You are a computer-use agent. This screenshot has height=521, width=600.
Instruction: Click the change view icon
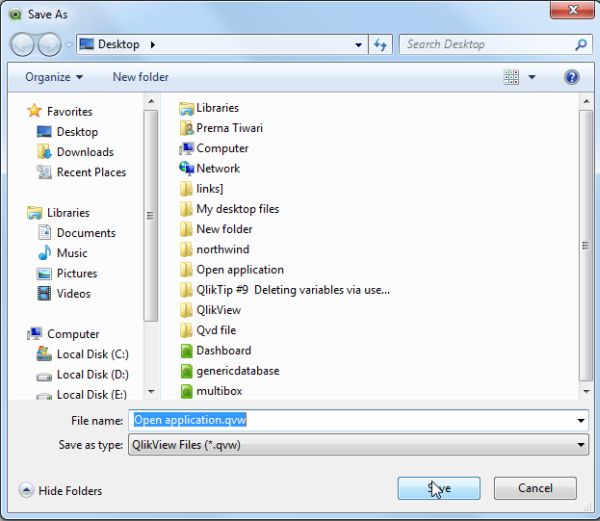point(511,77)
